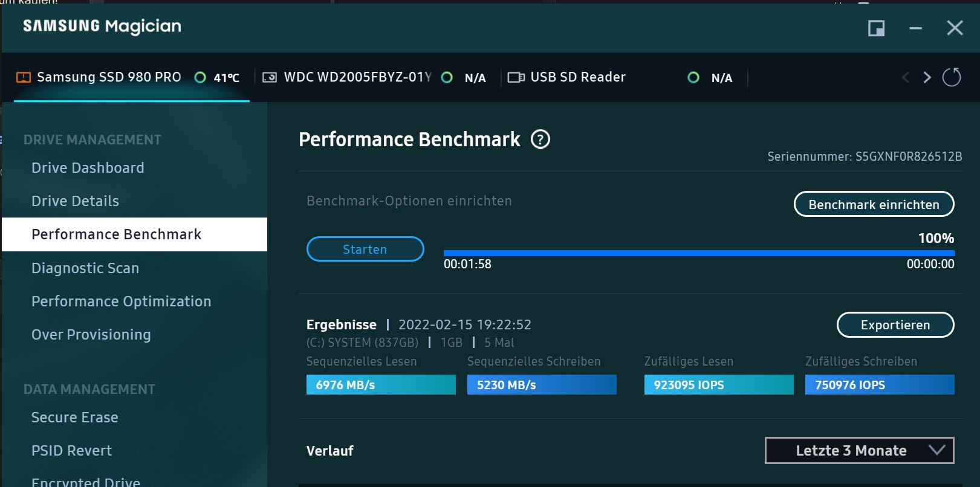This screenshot has height=487, width=980.
Task: Click the DATA MANAGEMENT section header
Action: tap(89, 390)
